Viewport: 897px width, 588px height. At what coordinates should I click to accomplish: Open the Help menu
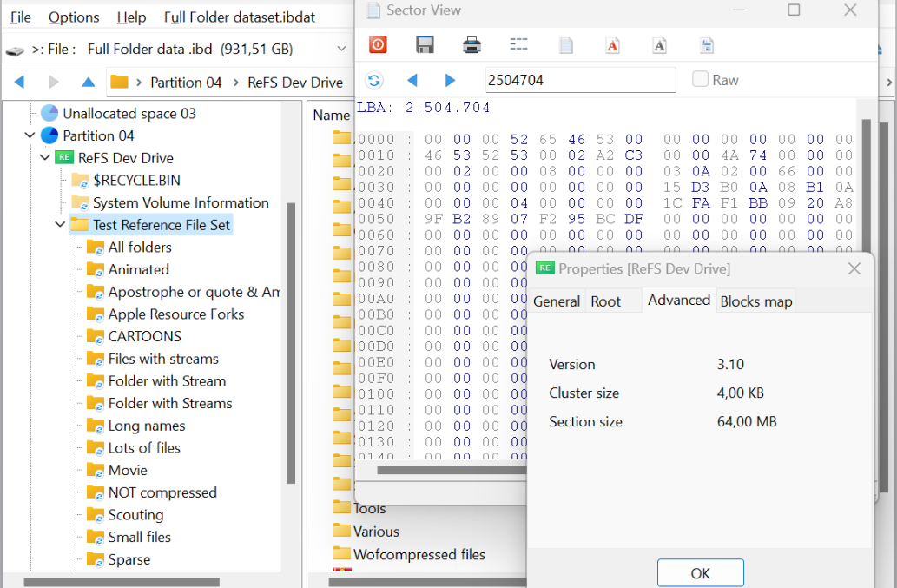pyautogui.click(x=132, y=17)
